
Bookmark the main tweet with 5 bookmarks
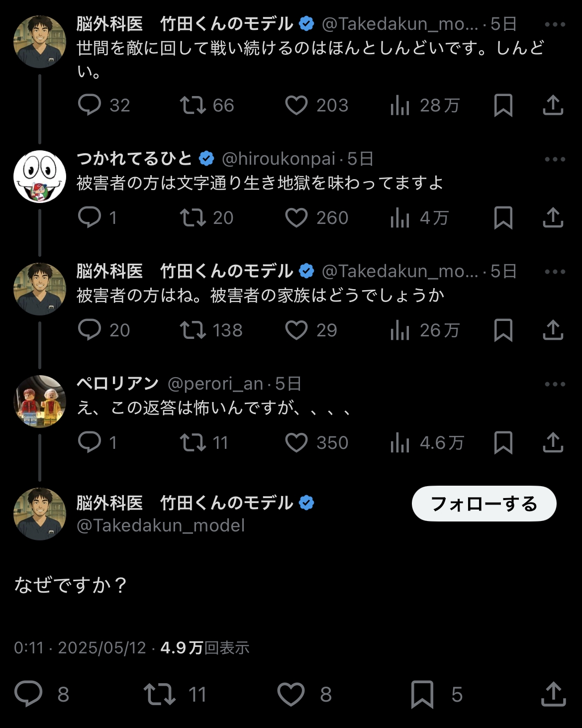[422, 694]
